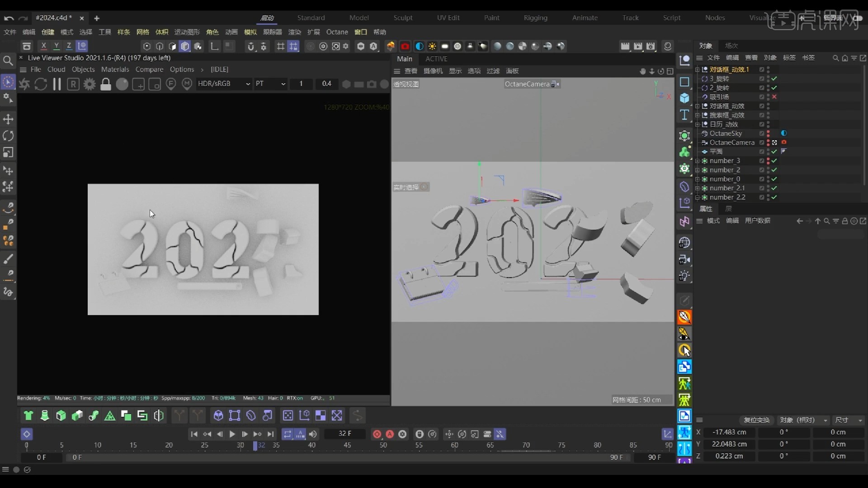The height and width of the screenshot is (488, 868).
Task: Click the Octane sun daylight icon
Action: [432, 46]
